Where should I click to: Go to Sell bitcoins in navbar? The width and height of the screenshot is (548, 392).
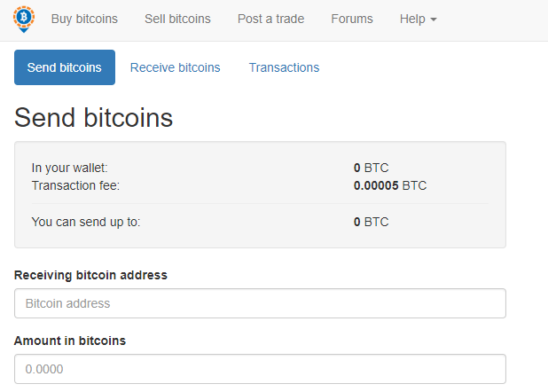tap(177, 19)
